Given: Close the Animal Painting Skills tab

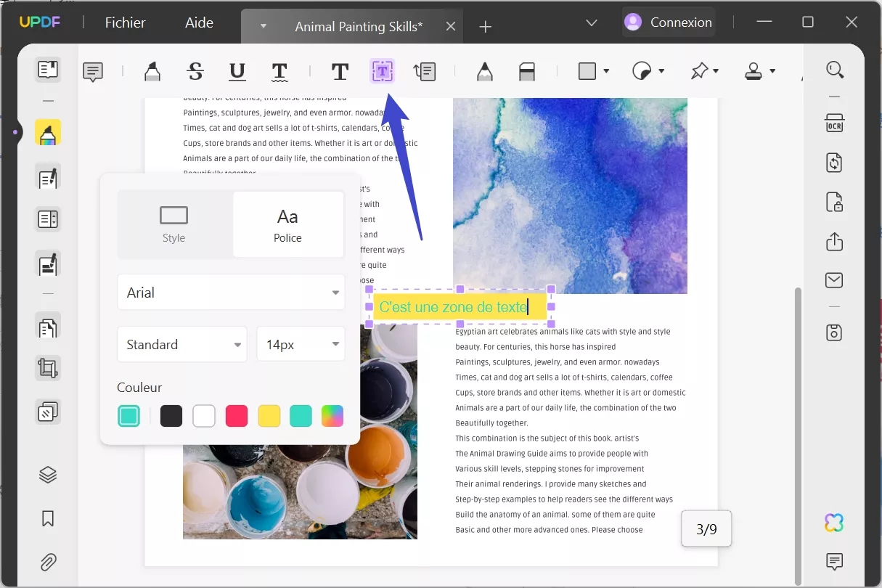Looking at the screenshot, I should [450, 26].
